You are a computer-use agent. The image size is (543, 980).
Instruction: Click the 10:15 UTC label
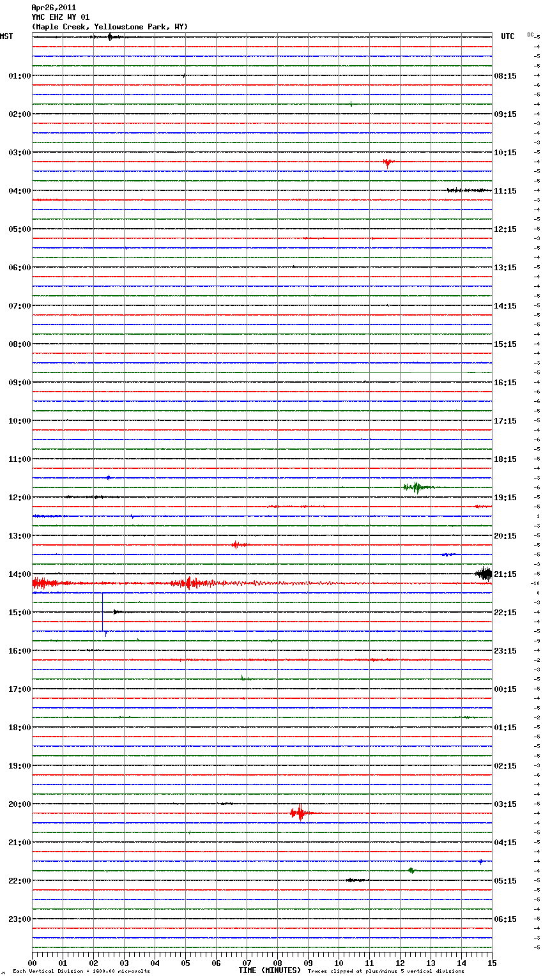click(505, 153)
